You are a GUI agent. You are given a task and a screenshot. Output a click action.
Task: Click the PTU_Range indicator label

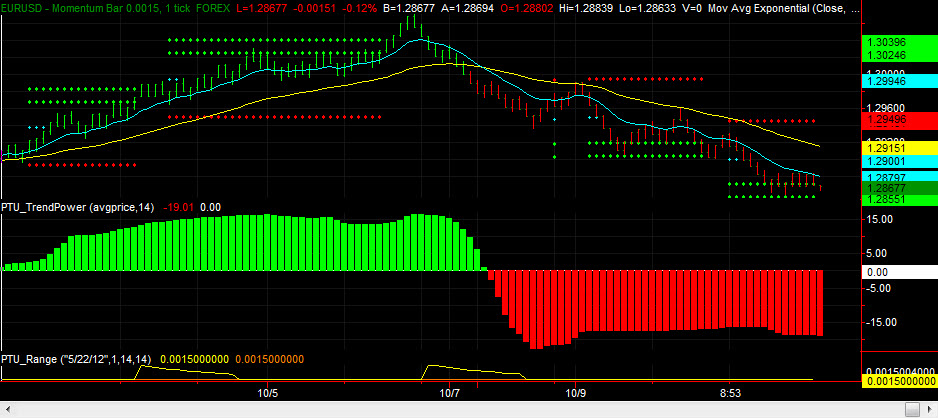(76, 359)
